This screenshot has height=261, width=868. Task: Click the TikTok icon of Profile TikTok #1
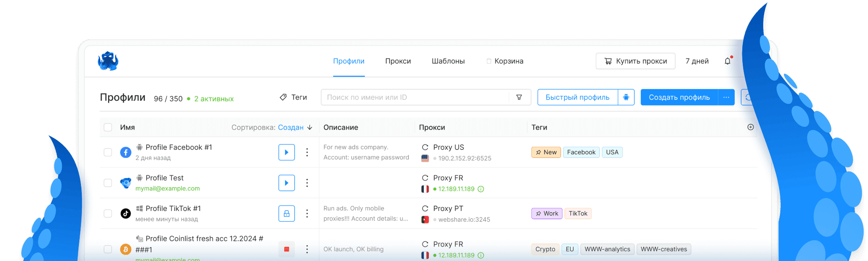126,213
